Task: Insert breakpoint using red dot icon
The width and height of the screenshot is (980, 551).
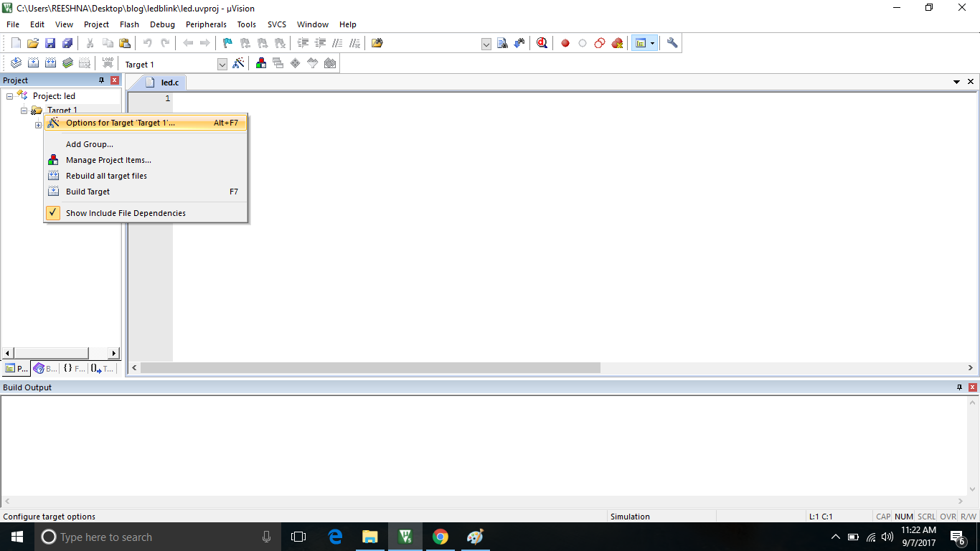Action: pos(565,43)
